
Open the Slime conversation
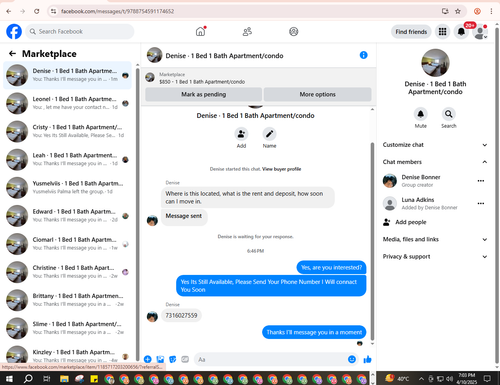click(x=67, y=328)
